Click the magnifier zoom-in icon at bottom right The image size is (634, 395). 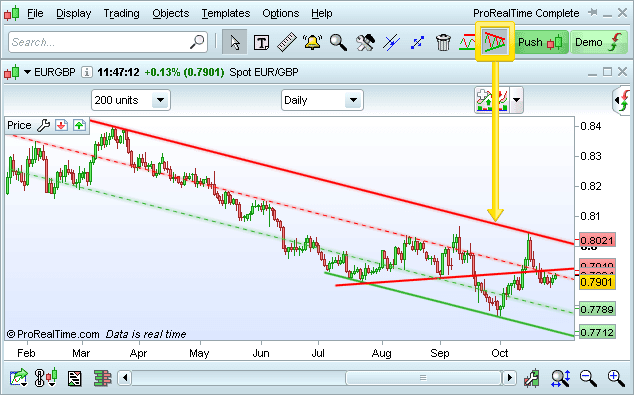point(616,378)
